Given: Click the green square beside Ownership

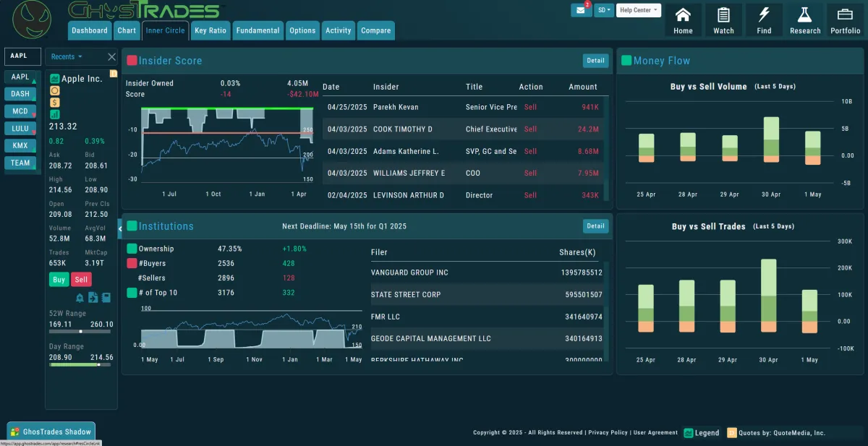Looking at the screenshot, I should coord(132,249).
